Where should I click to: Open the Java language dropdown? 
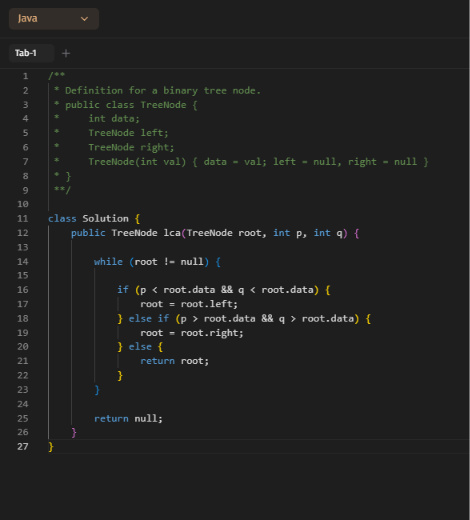pos(54,19)
